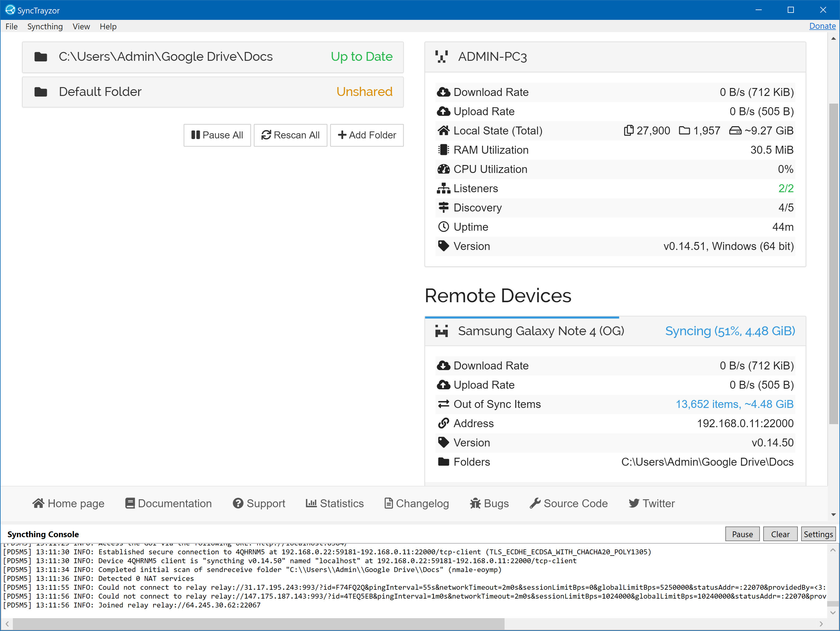The height and width of the screenshot is (631, 840).
Task: Click the files count icon next to 27,900
Action: [x=628, y=130]
